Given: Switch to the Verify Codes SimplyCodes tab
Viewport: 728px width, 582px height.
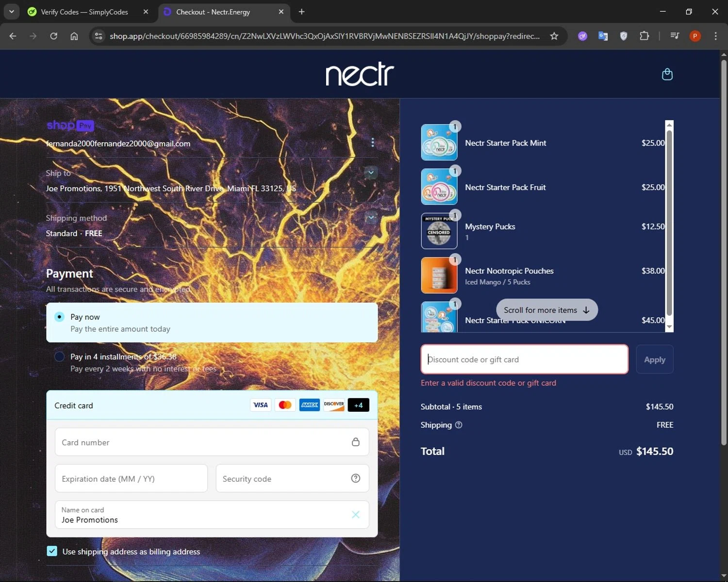Looking at the screenshot, I should [x=84, y=12].
